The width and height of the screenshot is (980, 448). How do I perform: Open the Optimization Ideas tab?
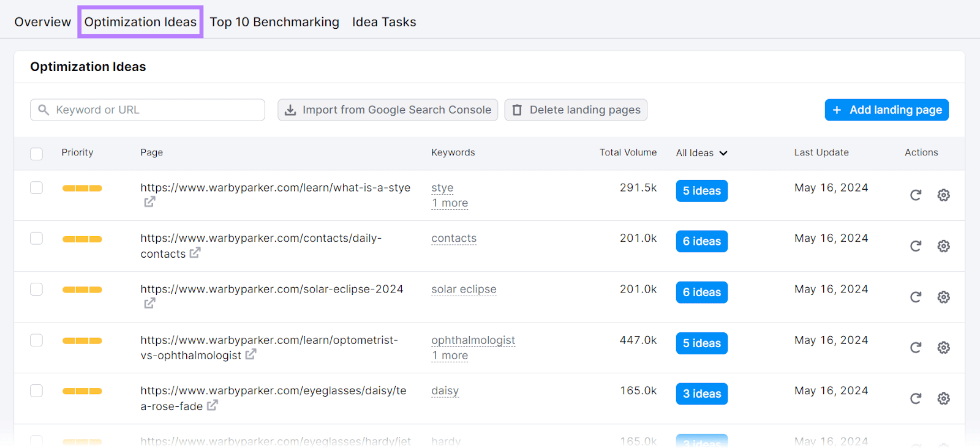pos(140,22)
